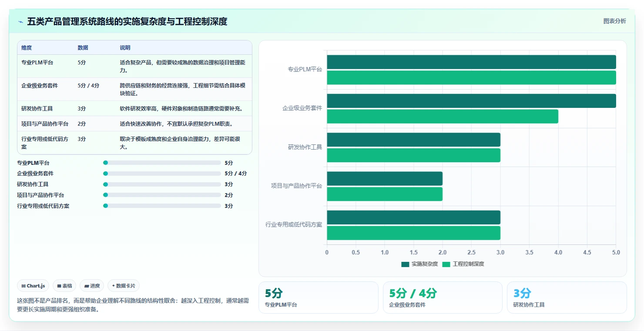
Task: Click the lightning icon beside the title
Action: 20,22
